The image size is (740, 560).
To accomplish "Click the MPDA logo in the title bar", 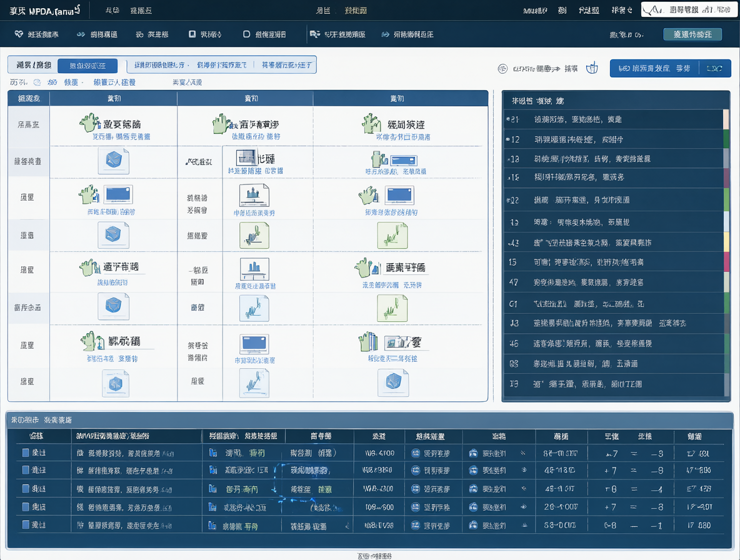I will coord(45,11).
